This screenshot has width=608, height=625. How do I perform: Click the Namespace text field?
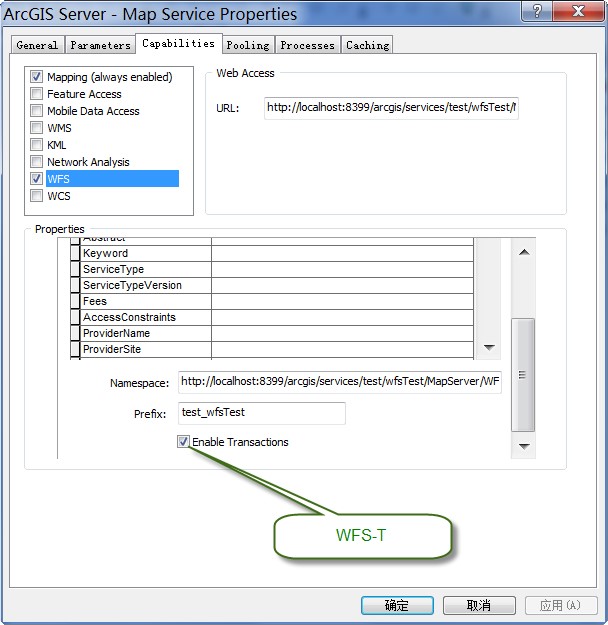(340, 381)
